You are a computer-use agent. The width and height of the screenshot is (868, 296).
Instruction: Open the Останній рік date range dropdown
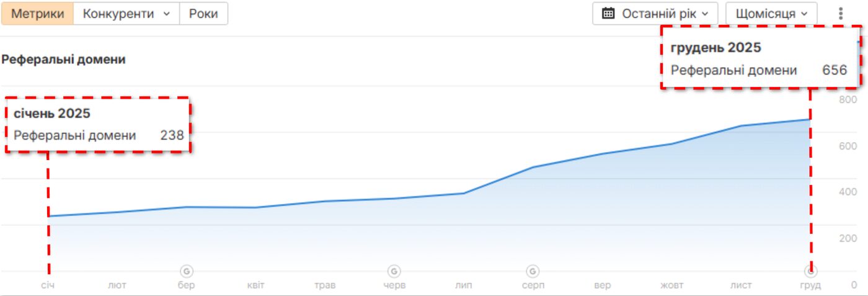pyautogui.click(x=655, y=13)
